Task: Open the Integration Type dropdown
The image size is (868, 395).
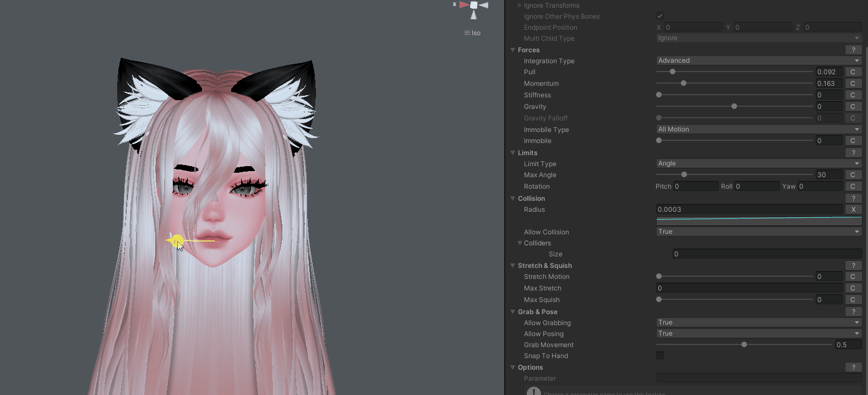Action: click(x=758, y=61)
